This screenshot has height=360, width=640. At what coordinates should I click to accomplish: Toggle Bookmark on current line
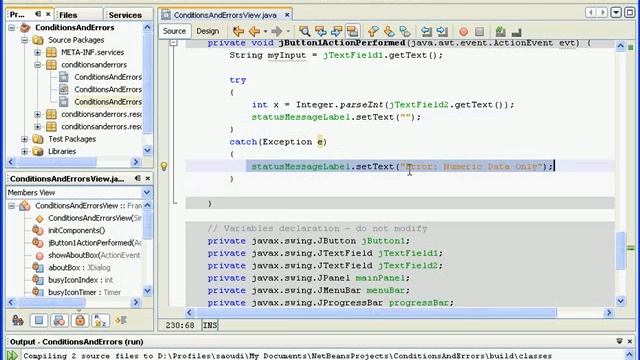point(405,31)
